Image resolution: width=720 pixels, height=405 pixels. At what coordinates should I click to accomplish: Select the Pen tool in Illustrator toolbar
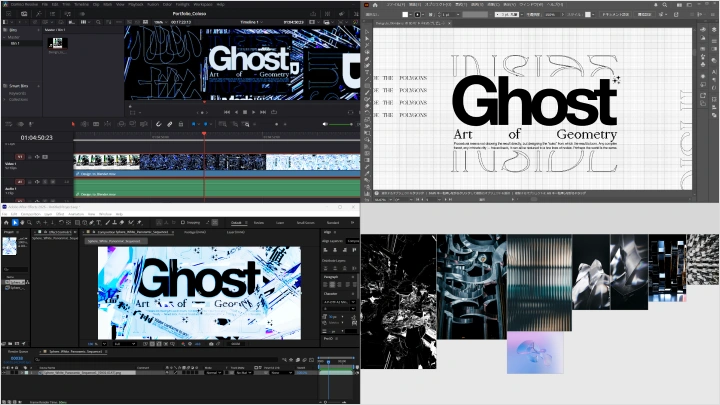(366, 59)
